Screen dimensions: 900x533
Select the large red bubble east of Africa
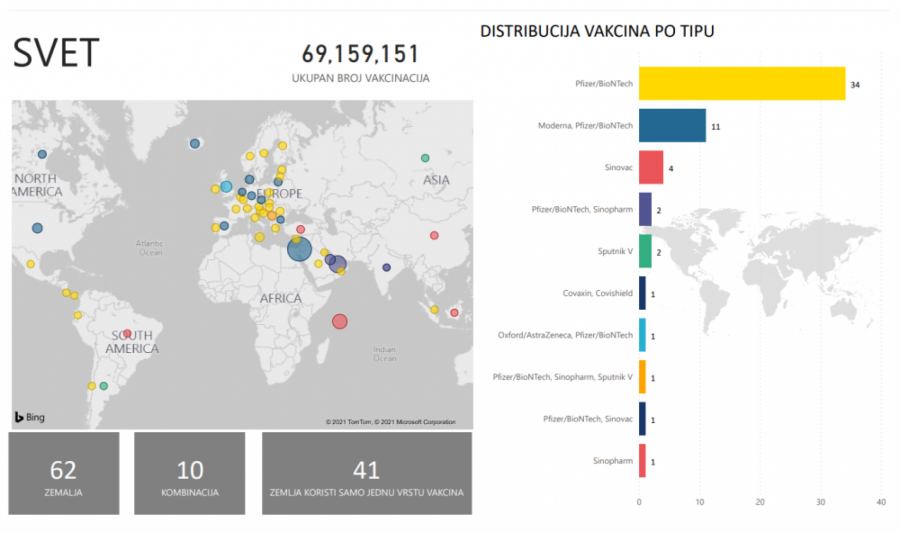(x=340, y=321)
